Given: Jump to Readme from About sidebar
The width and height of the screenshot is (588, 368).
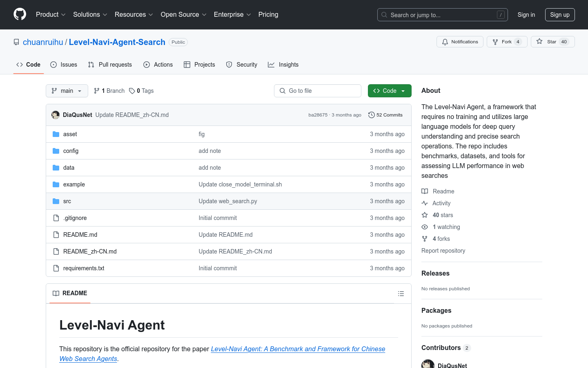Looking at the screenshot, I should pos(438,191).
